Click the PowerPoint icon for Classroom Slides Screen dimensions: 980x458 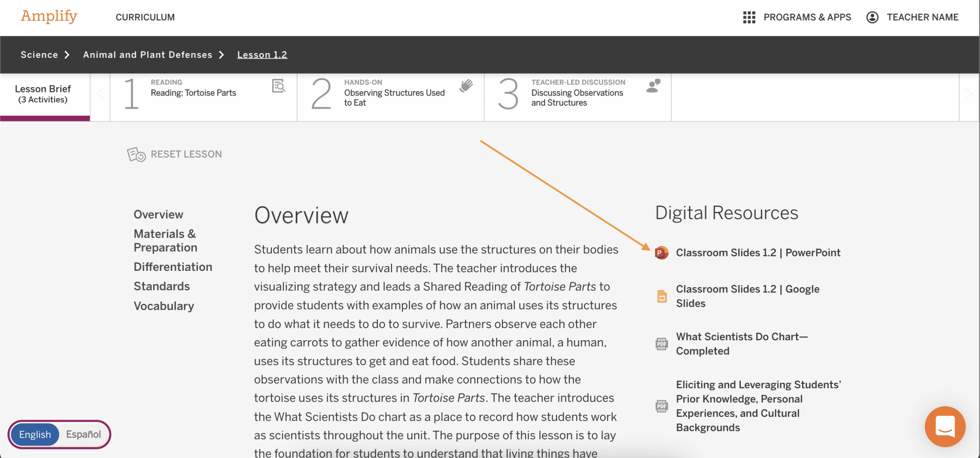coord(661,253)
